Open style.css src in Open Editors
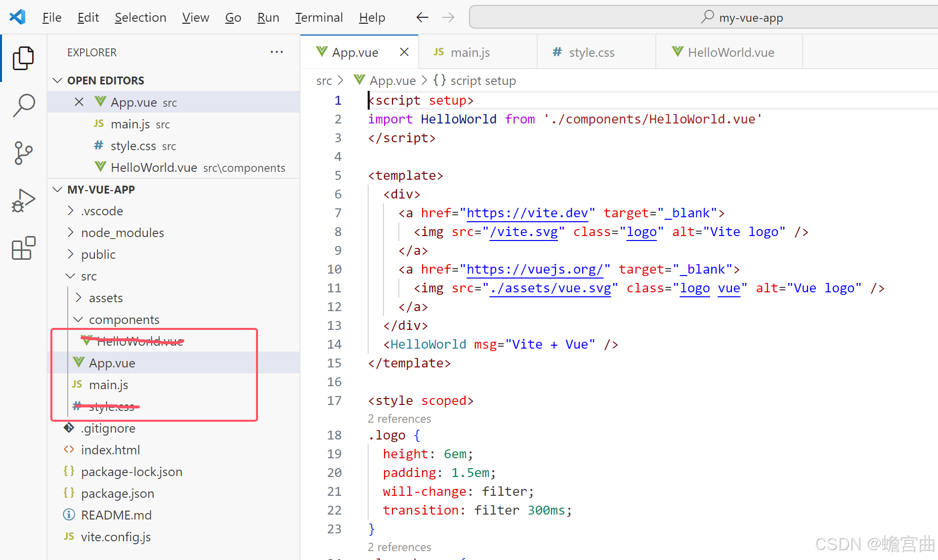938x560 pixels. click(173, 146)
